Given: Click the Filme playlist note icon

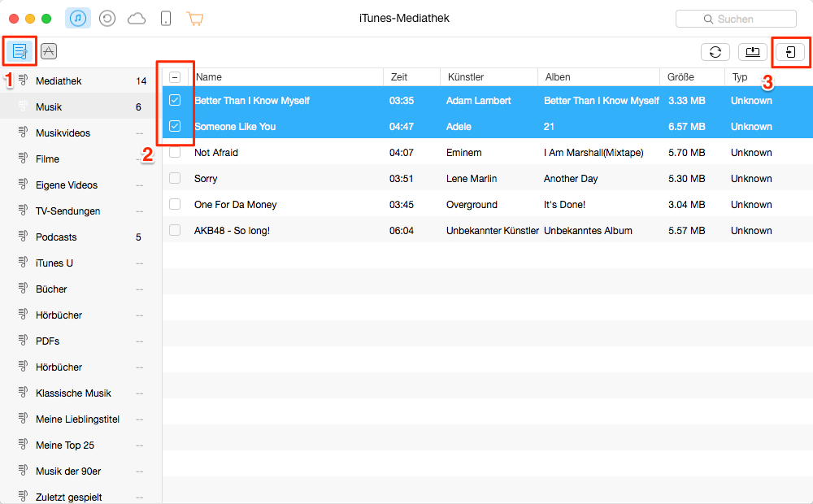Looking at the screenshot, I should coord(23,158).
